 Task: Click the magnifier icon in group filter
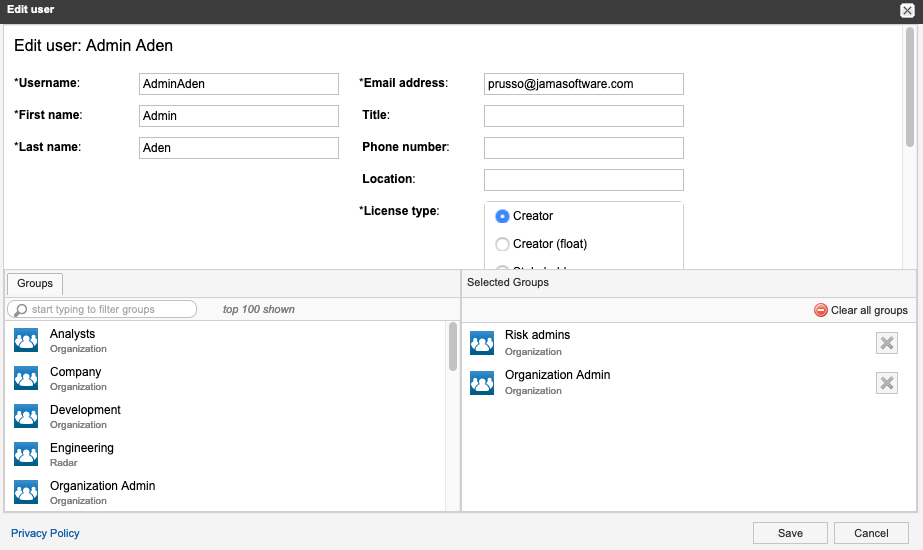(x=21, y=310)
